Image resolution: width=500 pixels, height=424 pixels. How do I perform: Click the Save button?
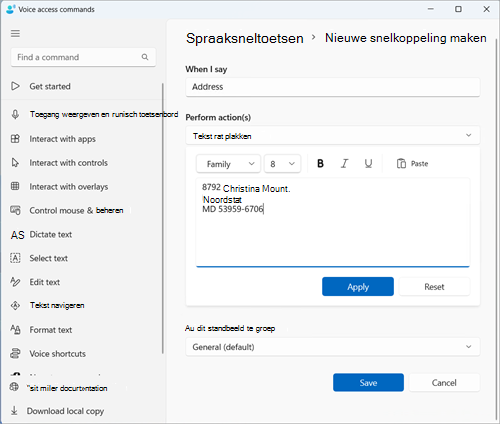tap(368, 382)
